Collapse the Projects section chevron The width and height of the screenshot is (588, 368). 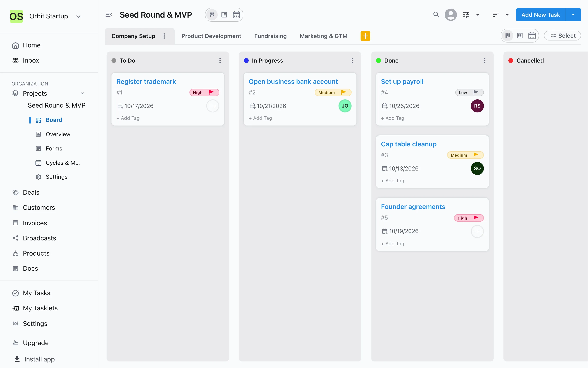[x=82, y=93]
